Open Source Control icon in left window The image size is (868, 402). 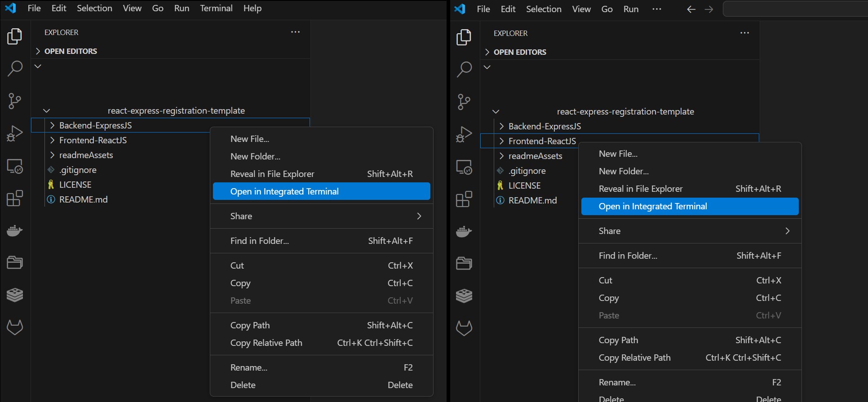pyautogui.click(x=15, y=101)
